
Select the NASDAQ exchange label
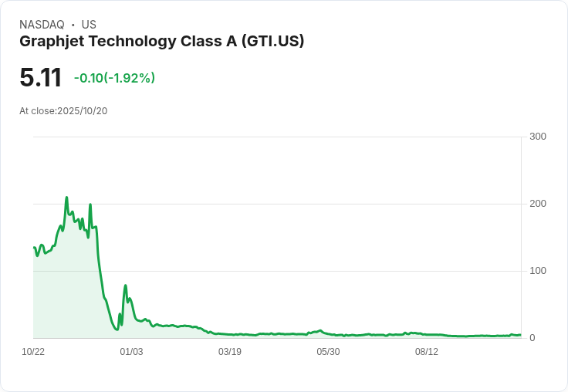pyautogui.click(x=42, y=25)
